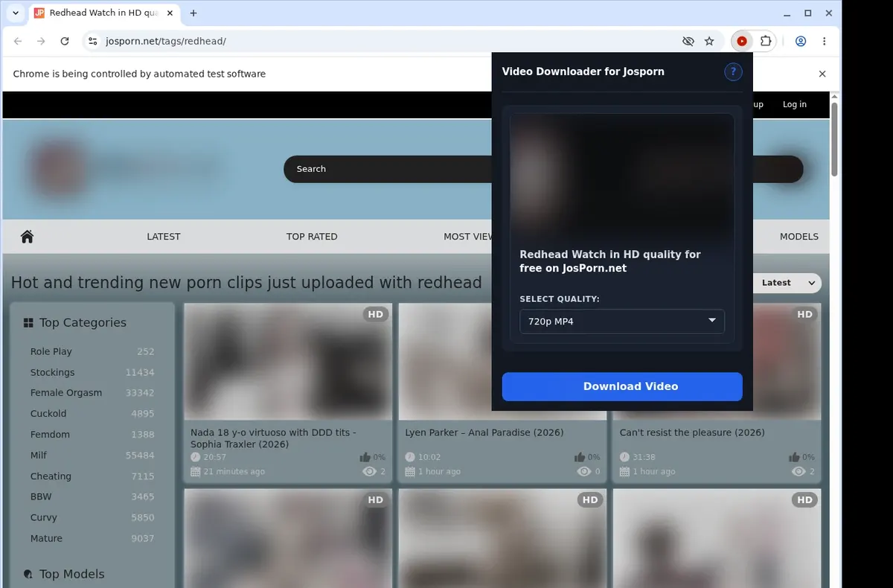Go forward with the browser arrow
The image size is (893, 588).
coord(42,42)
